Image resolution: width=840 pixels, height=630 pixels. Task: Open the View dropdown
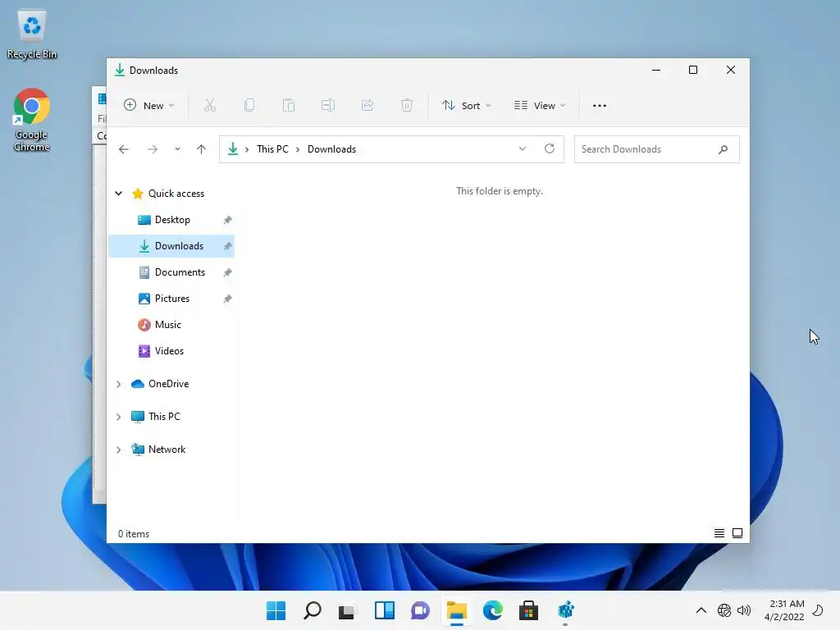(540, 106)
